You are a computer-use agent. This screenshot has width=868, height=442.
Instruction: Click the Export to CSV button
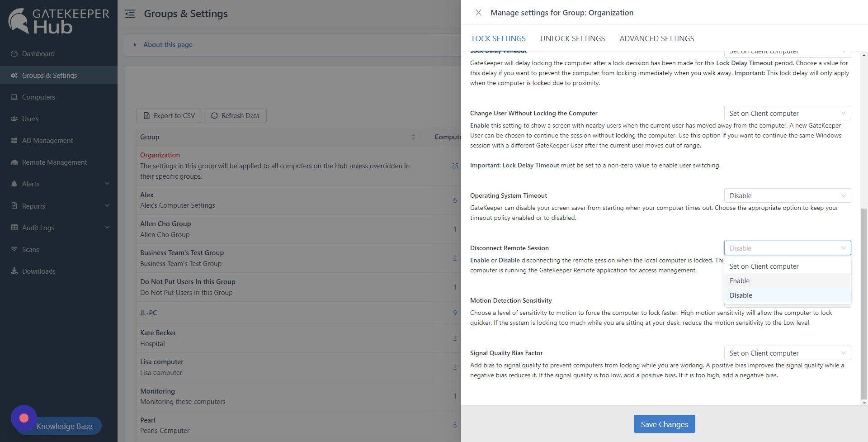(x=169, y=116)
